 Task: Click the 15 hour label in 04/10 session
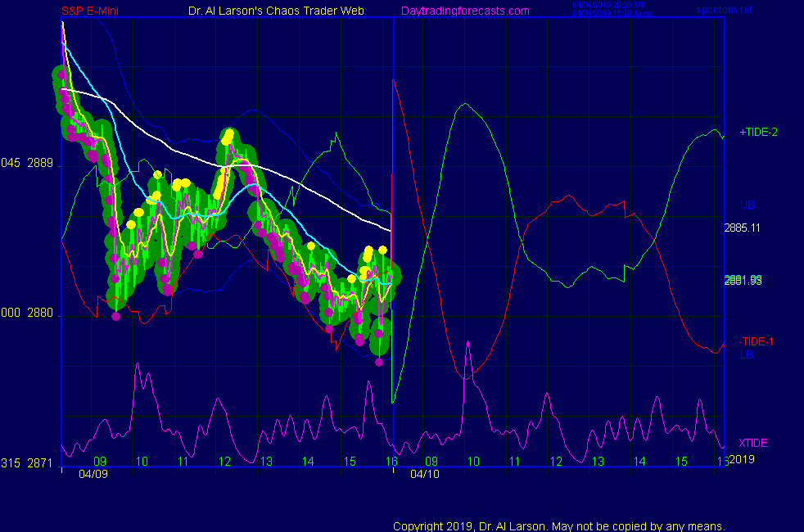click(681, 462)
